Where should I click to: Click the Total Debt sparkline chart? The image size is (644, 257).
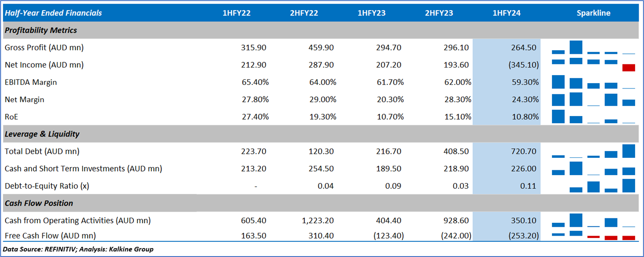(x=593, y=151)
